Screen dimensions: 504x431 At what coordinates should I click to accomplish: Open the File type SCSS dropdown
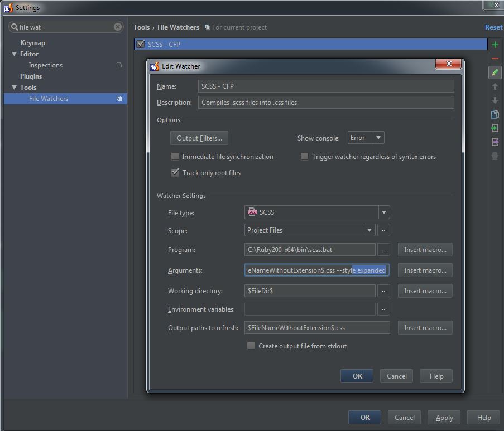pos(383,212)
